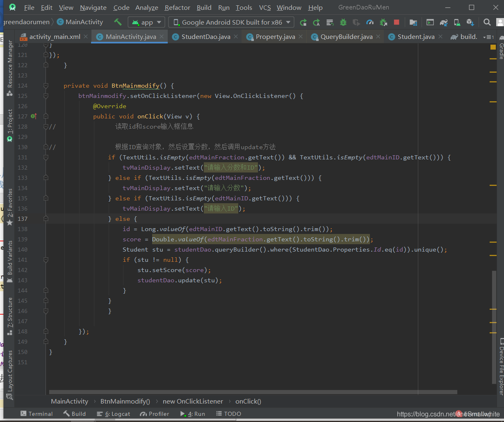Click the Search Everywhere magnifier icon
The image size is (504, 422).
487,22
